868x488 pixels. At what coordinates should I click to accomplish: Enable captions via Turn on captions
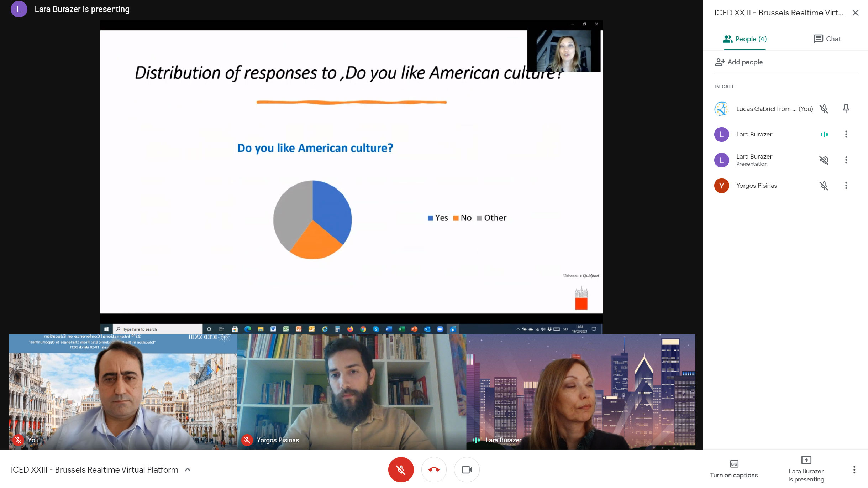[x=734, y=469]
